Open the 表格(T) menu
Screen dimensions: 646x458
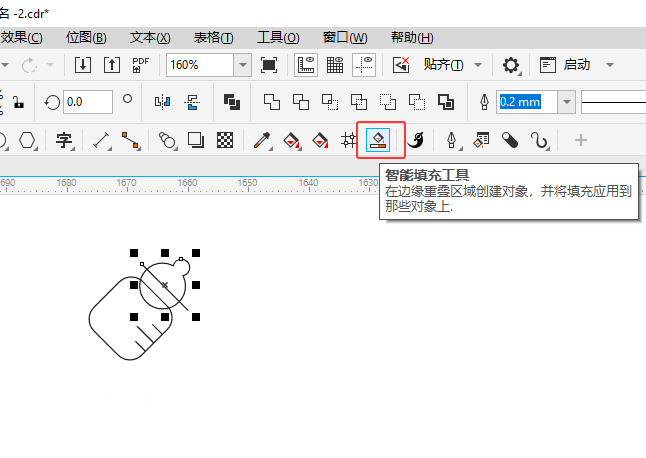(213, 38)
